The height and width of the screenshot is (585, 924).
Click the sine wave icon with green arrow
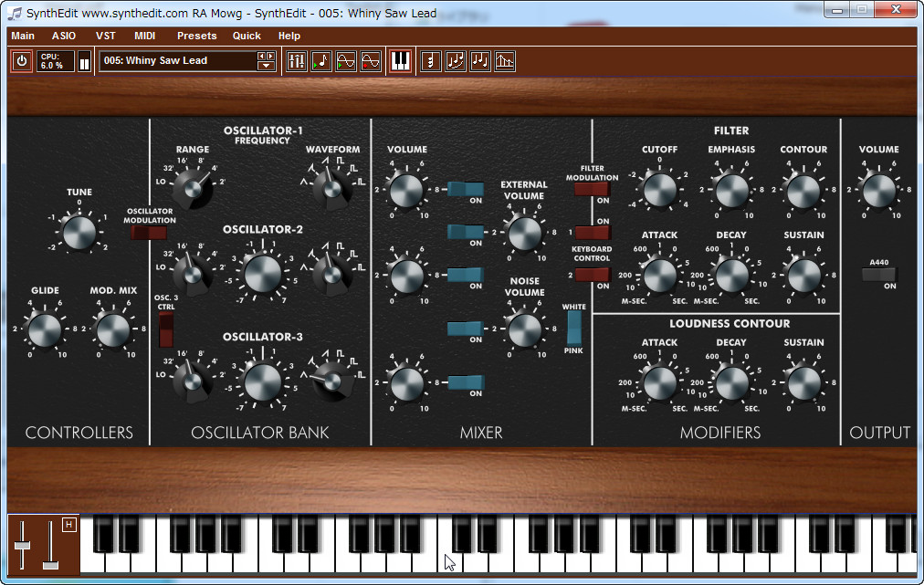pyautogui.click(x=346, y=60)
